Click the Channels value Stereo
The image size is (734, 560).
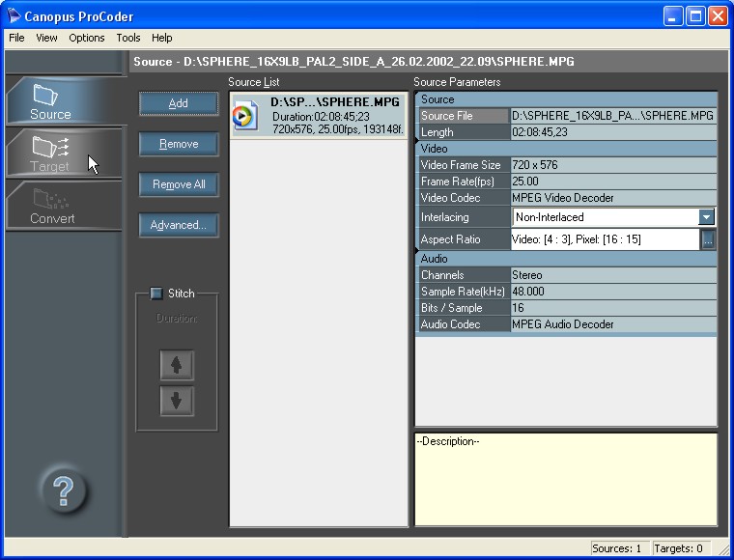click(613, 275)
